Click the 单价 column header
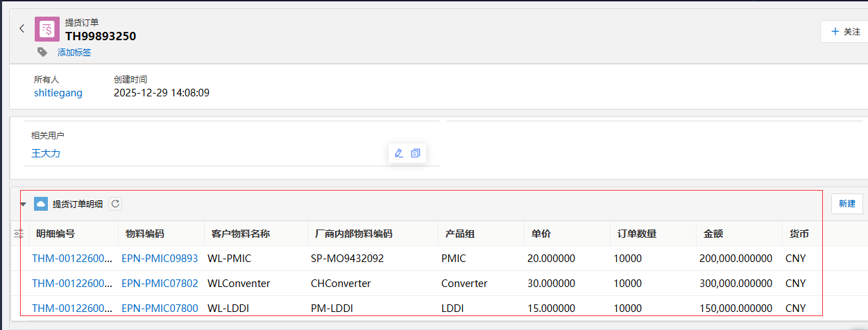The height and width of the screenshot is (330, 868). [541, 234]
